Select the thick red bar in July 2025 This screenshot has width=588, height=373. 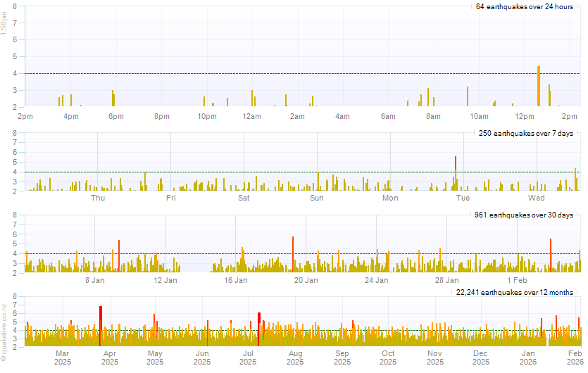coord(259,328)
